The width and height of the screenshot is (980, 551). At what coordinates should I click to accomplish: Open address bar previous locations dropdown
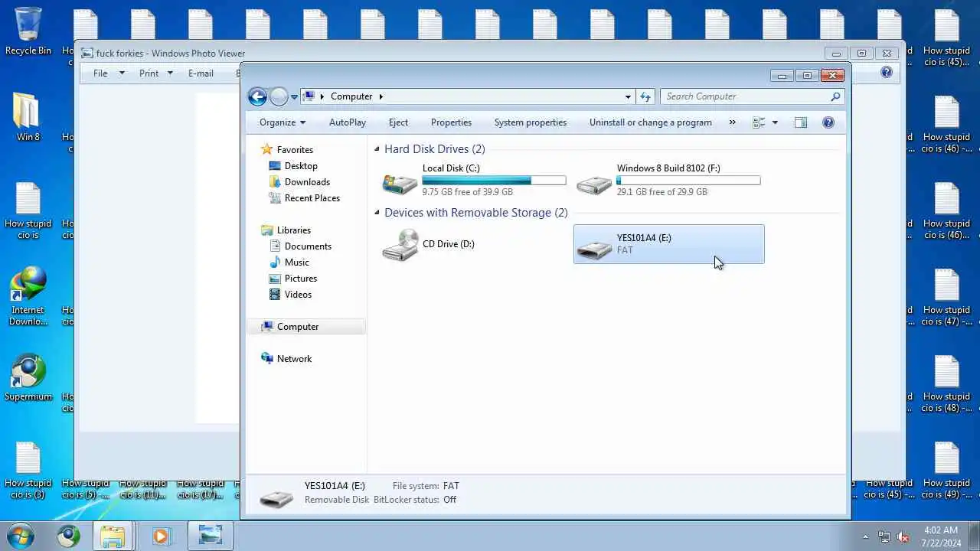tap(628, 97)
